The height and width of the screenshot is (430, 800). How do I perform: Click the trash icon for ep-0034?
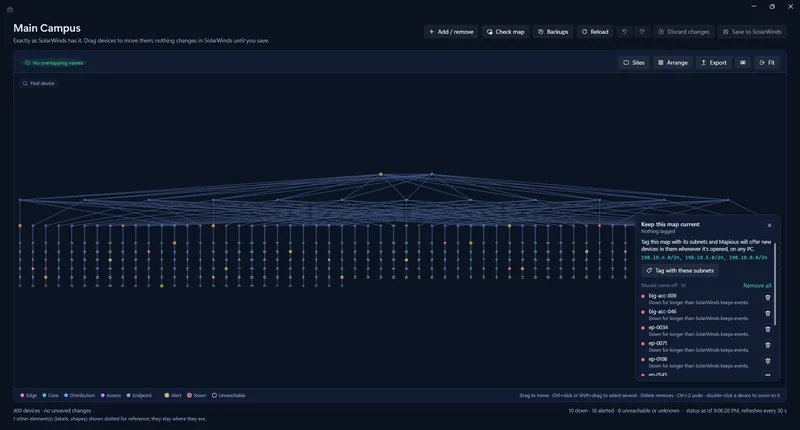coord(768,330)
